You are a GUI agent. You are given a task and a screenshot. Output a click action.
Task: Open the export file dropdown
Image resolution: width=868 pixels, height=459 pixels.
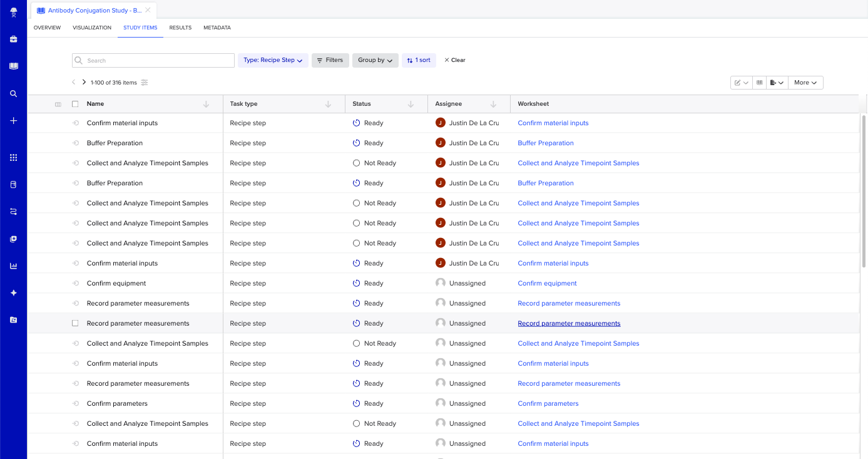pyautogui.click(x=777, y=83)
